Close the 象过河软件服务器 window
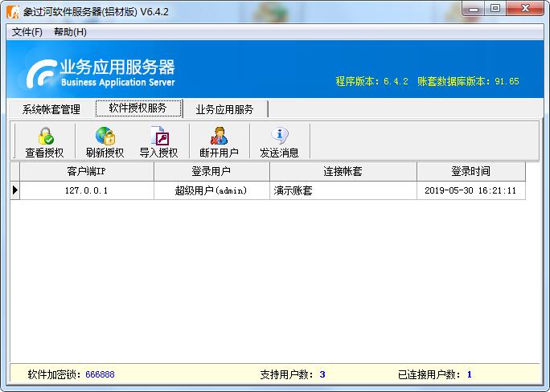 525,8
